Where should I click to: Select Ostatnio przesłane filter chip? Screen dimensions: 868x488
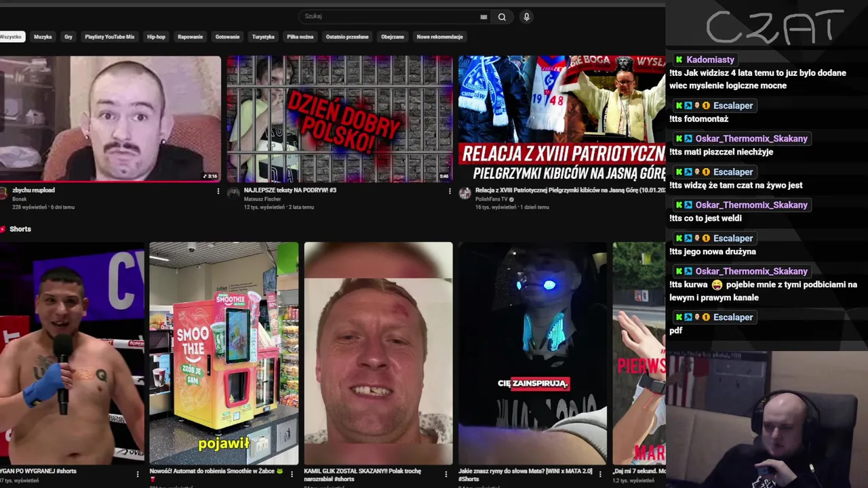click(x=347, y=37)
